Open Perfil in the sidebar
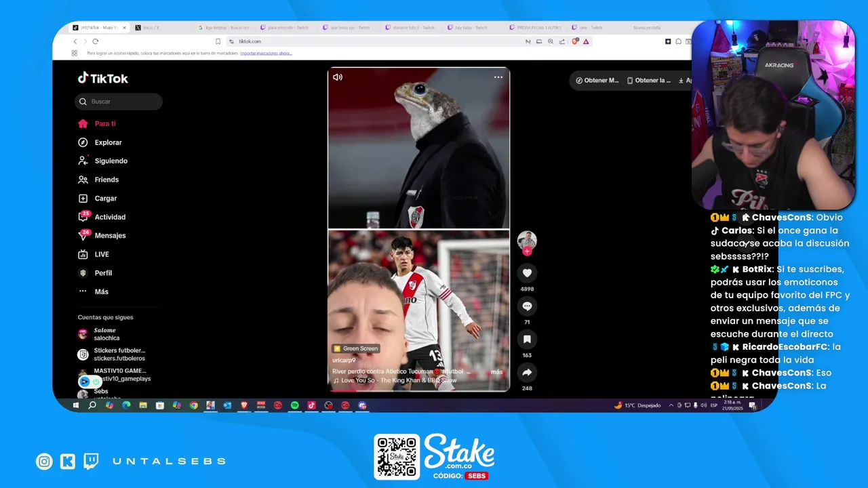 point(103,272)
